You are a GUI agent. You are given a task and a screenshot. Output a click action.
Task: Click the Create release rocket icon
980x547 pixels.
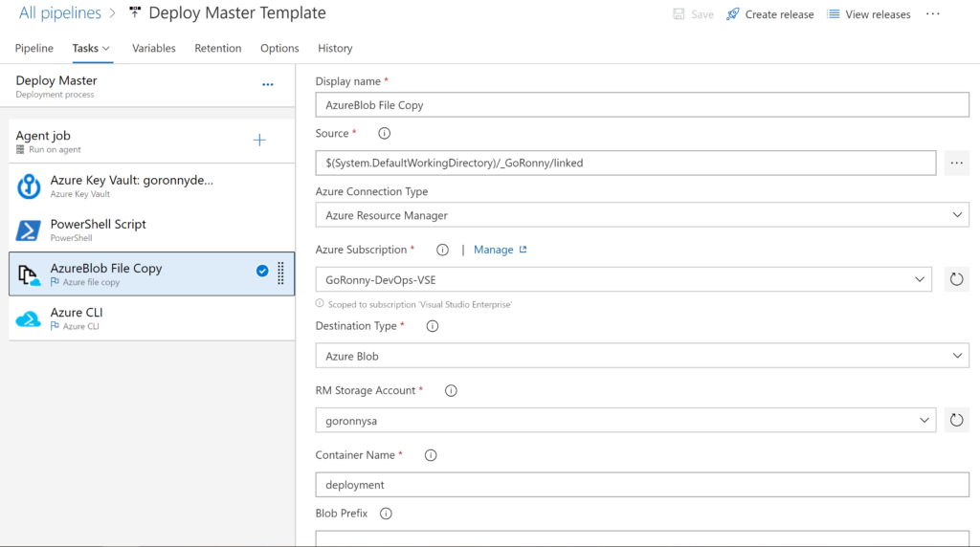733,13
